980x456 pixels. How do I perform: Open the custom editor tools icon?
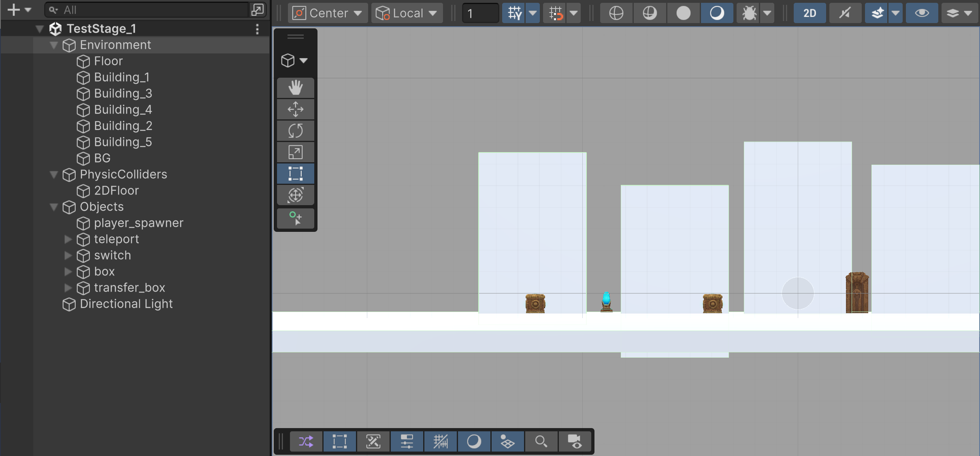(296, 218)
